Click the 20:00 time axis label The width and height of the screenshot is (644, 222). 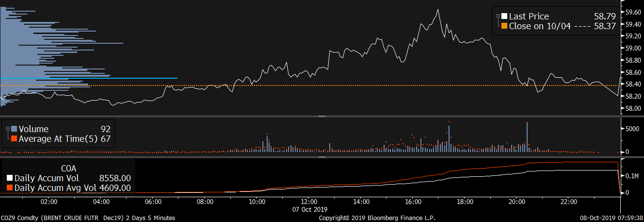coord(517,201)
